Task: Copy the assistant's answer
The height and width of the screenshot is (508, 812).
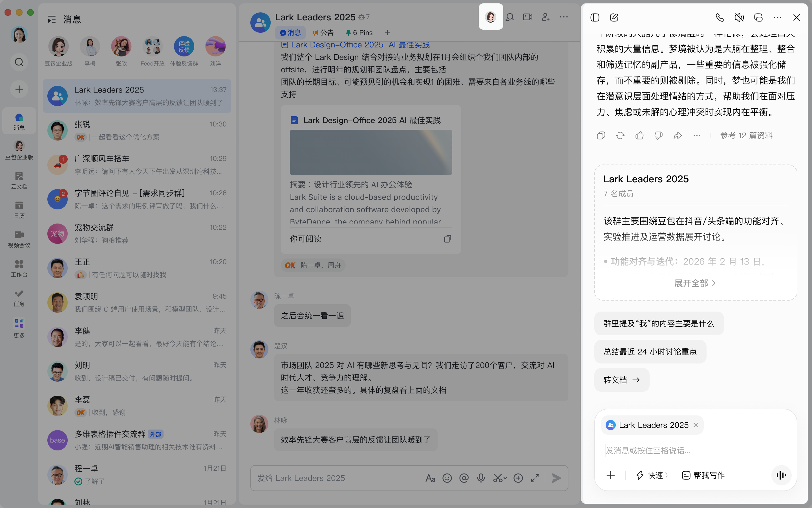Action: tap(601, 135)
